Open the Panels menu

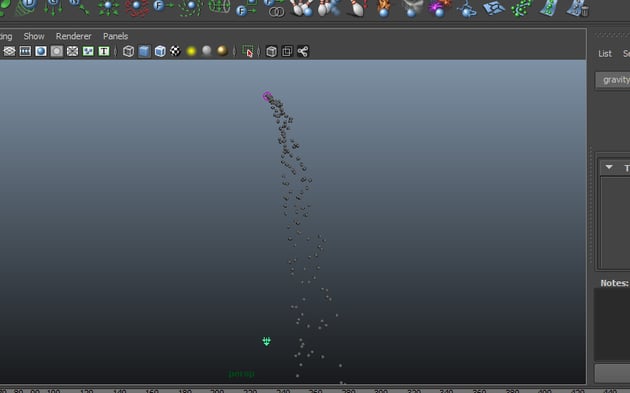(x=115, y=36)
